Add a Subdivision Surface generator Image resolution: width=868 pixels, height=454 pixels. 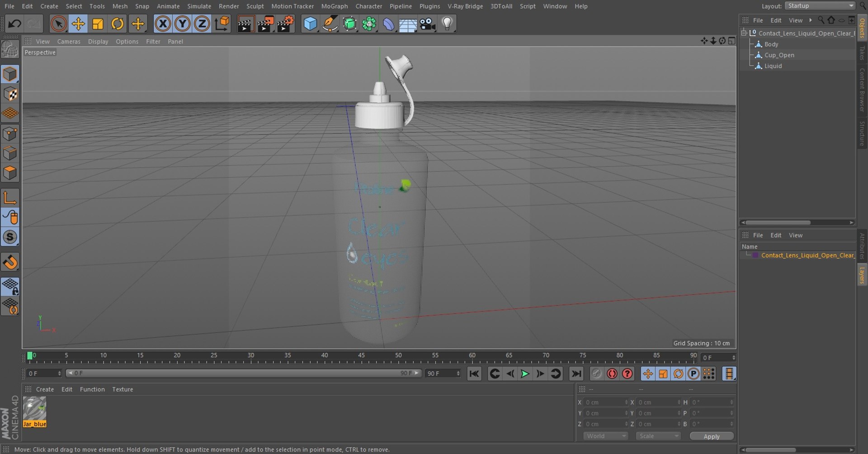click(x=350, y=24)
